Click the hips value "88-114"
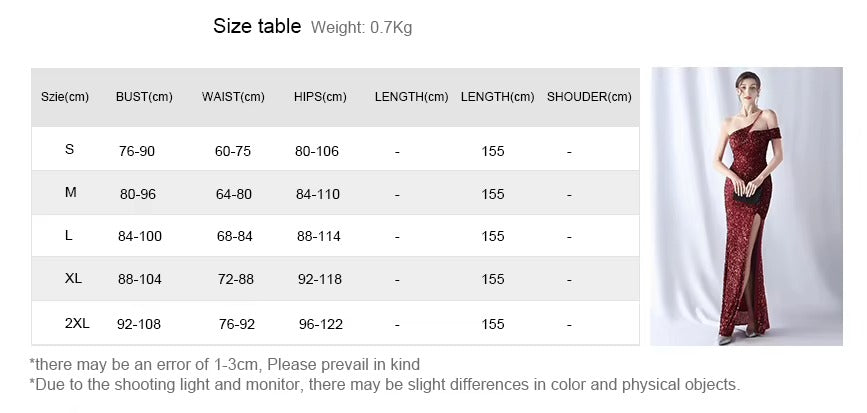 (319, 236)
